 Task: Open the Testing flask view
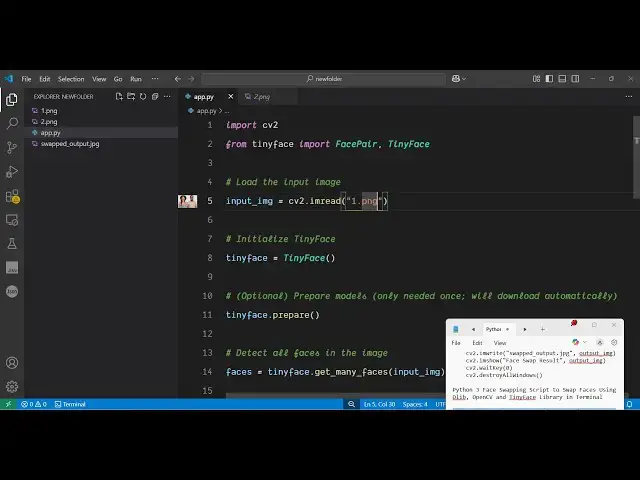[12, 244]
